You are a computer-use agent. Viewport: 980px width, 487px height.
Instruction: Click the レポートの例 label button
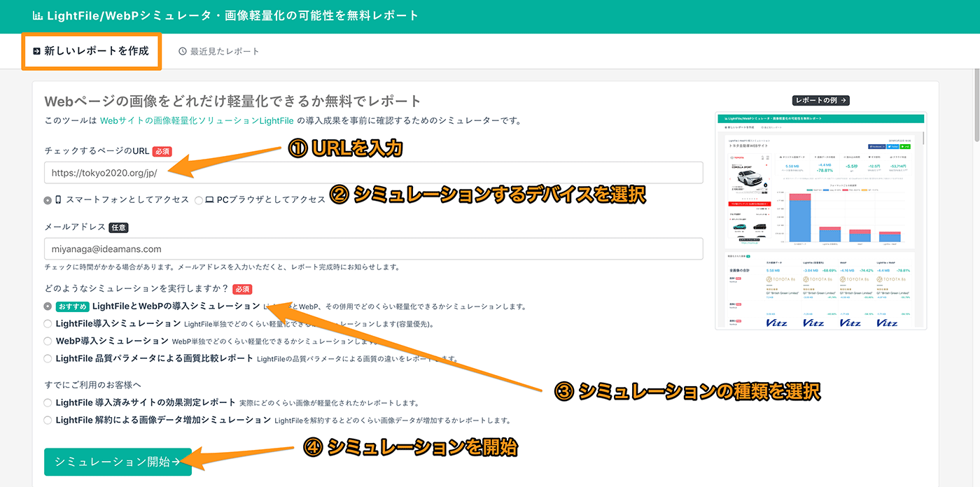tap(820, 100)
